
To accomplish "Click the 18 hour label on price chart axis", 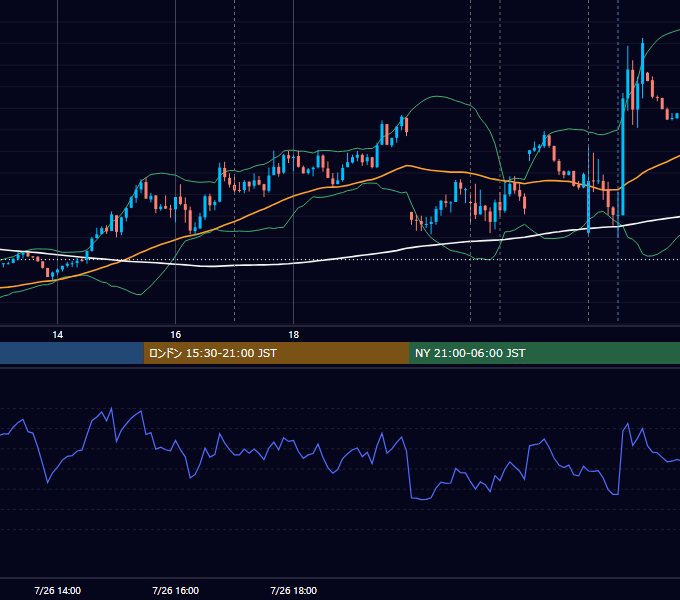I will [294, 335].
